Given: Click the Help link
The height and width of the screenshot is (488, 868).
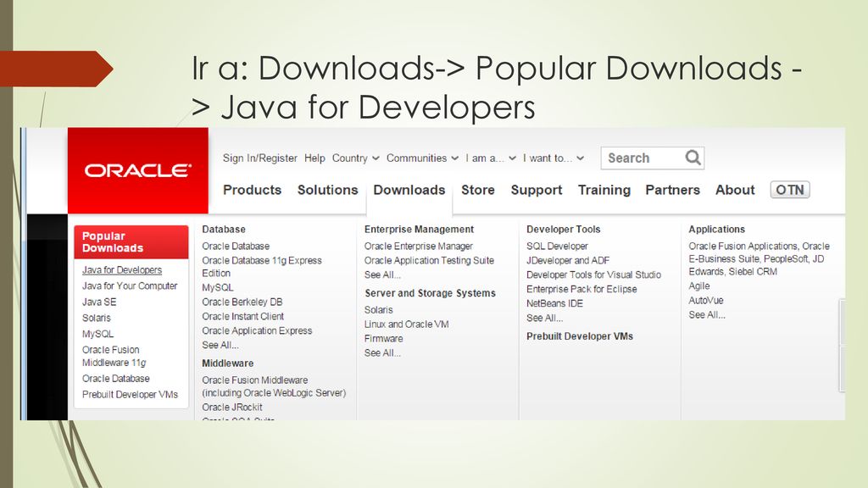Looking at the screenshot, I should click(314, 158).
